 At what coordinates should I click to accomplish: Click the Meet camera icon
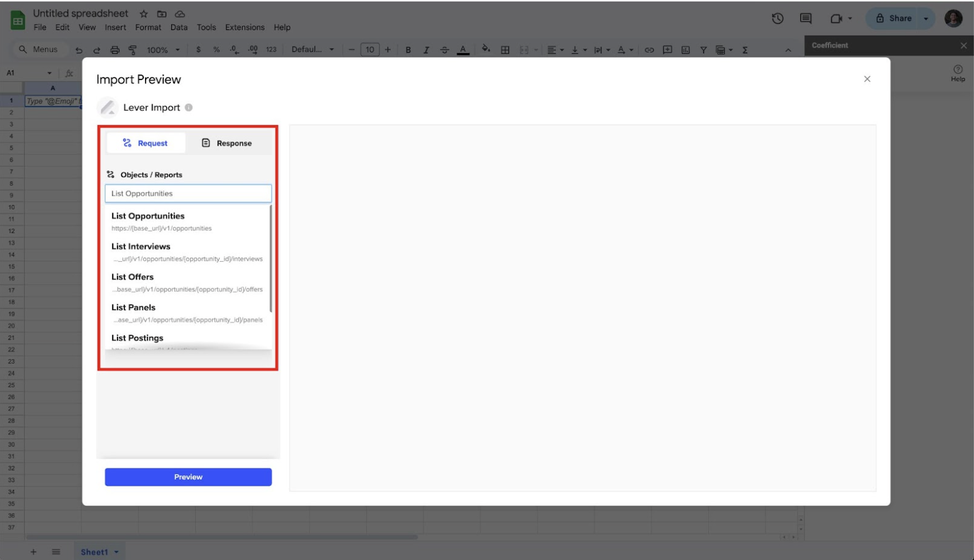[x=836, y=19]
